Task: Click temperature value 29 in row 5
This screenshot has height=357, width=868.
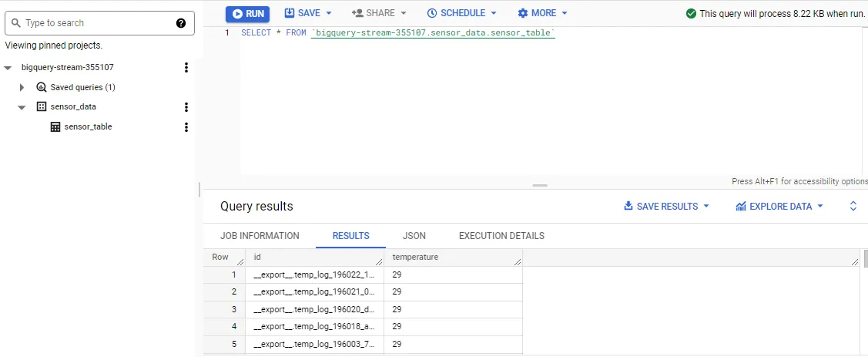Action: pos(397,344)
